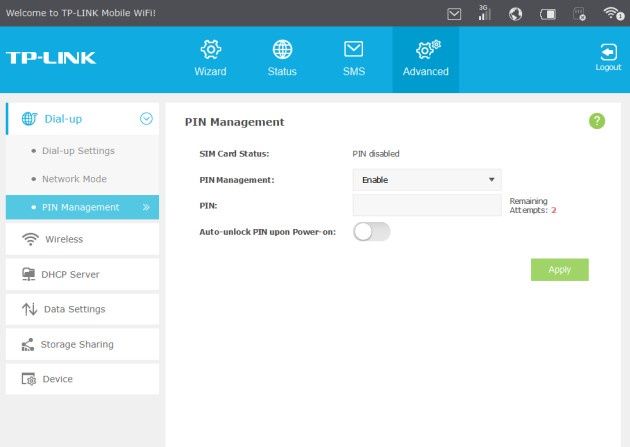
Task: Click the 'PIN disabled' status text
Action: (376, 154)
